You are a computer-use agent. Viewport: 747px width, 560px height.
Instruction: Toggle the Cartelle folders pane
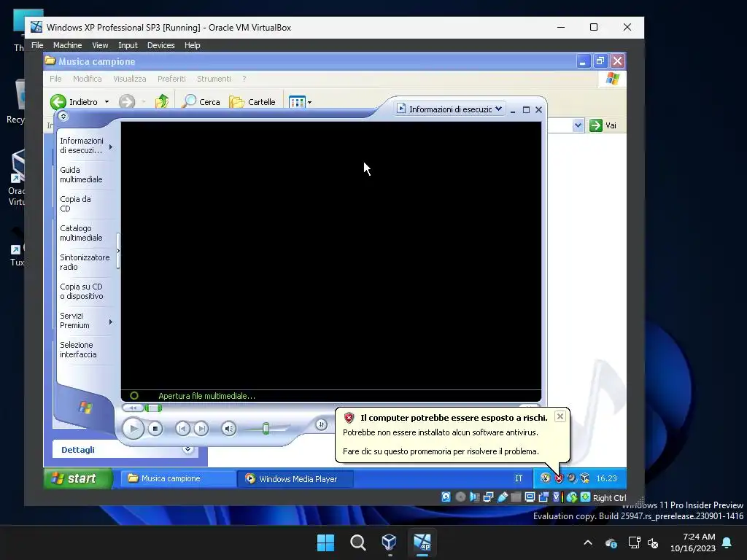(x=252, y=101)
